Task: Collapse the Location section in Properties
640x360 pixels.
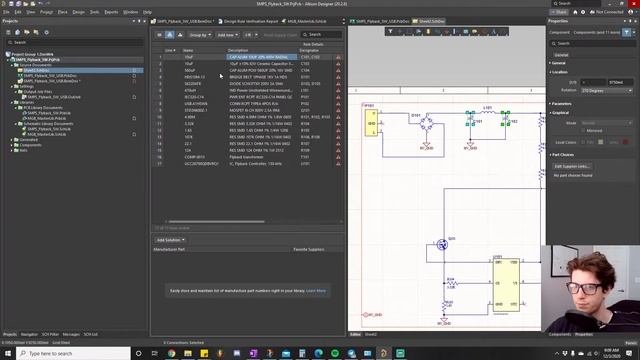Action: [x=558, y=72]
